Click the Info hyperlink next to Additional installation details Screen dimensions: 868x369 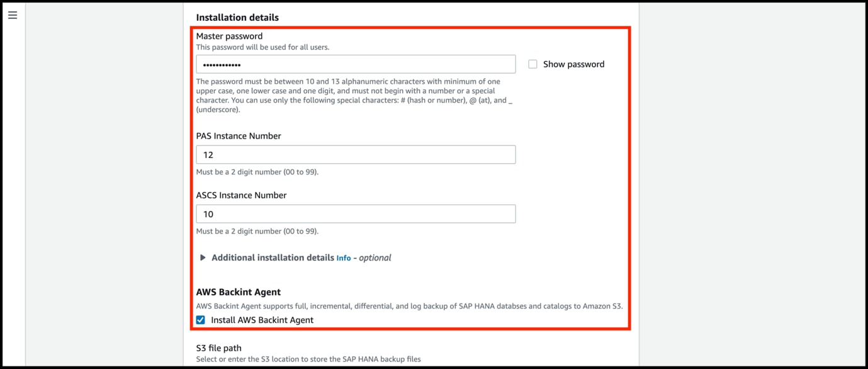pos(344,257)
